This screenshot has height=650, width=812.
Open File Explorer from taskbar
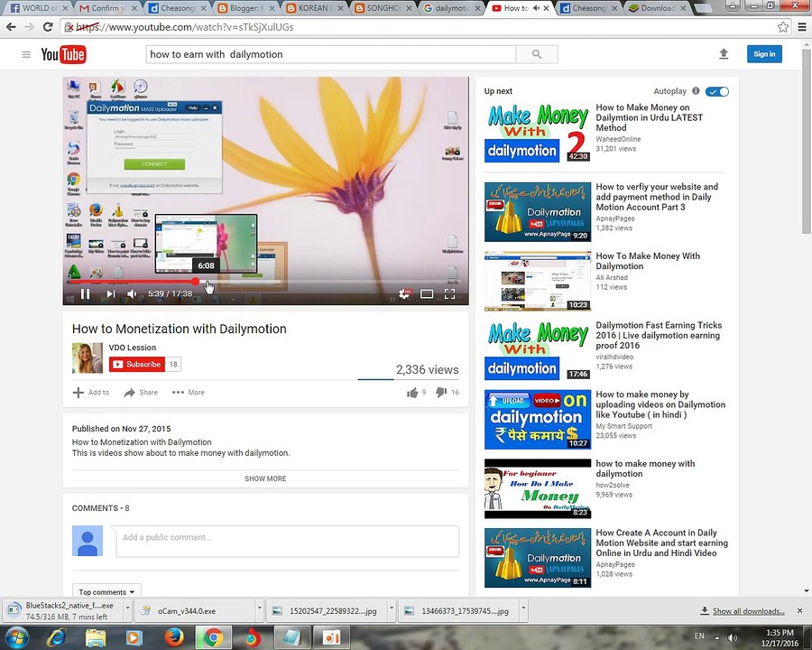click(96, 637)
